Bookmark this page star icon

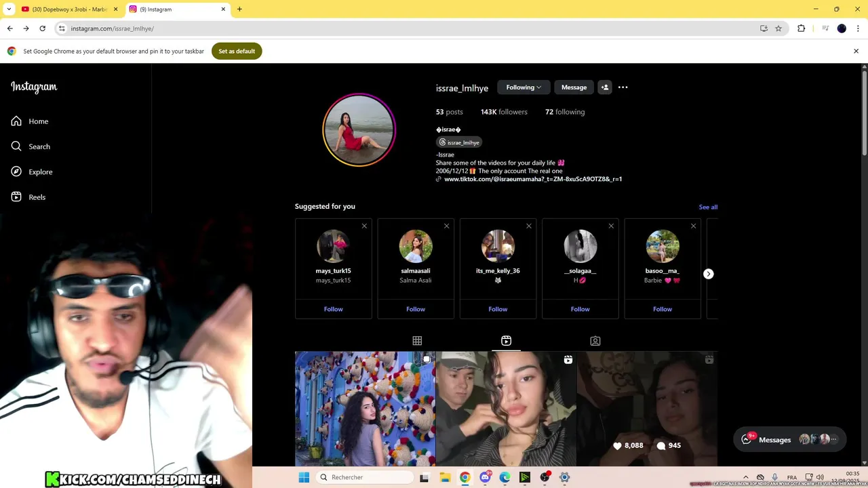(778, 28)
